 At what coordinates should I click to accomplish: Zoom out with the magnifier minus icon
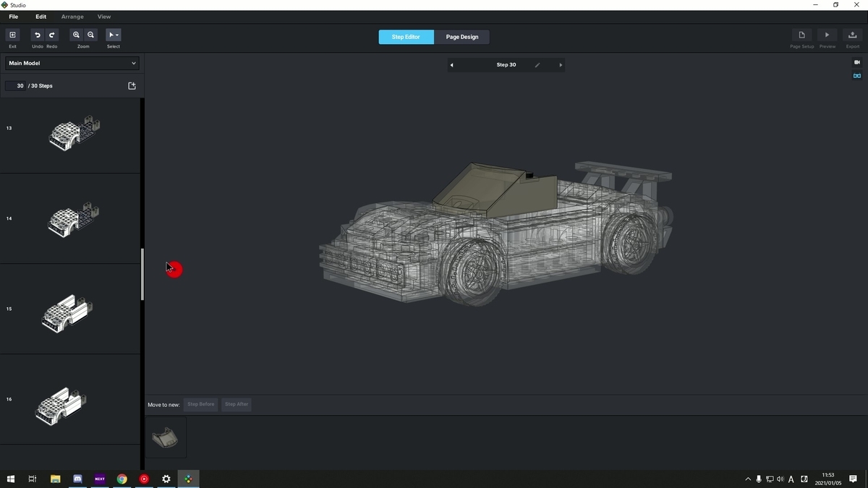[90, 35]
